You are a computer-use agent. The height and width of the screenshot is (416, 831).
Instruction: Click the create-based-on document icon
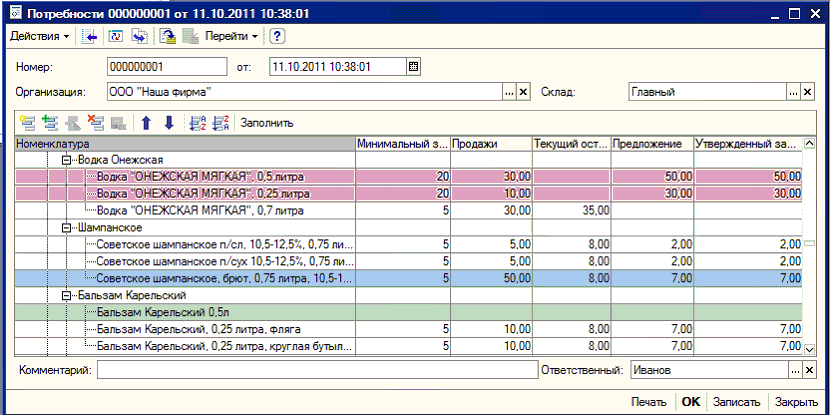click(168, 37)
